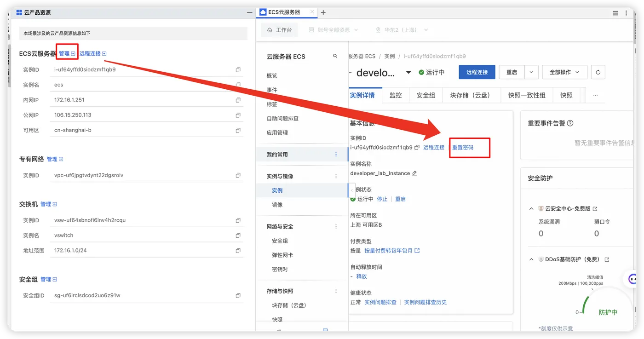Open options dots for 存储与快照

(x=336, y=291)
